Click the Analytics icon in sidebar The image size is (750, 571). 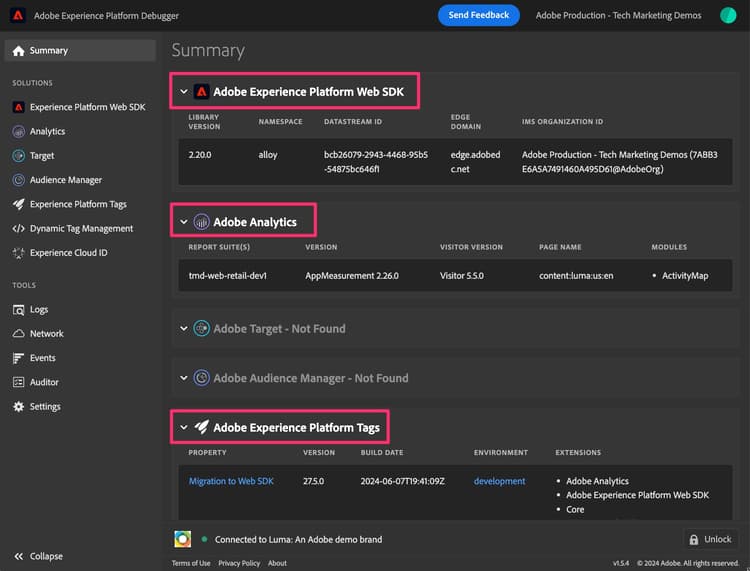pos(19,131)
